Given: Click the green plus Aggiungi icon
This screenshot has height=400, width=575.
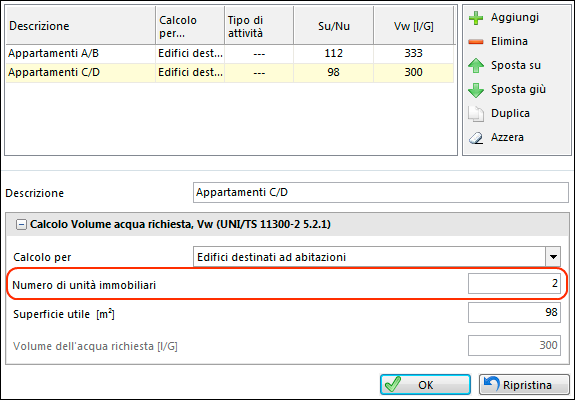Looking at the screenshot, I should click(x=476, y=18).
